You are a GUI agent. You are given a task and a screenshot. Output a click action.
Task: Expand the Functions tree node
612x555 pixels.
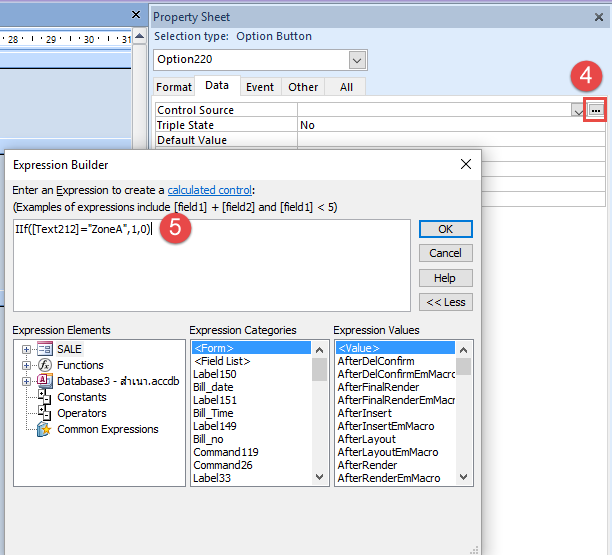(x=26, y=365)
